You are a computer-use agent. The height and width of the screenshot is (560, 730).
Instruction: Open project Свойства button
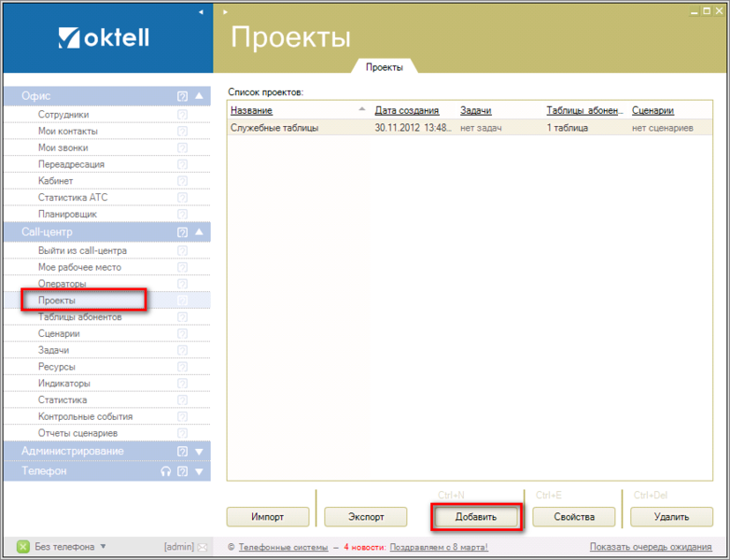pos(574,517)
